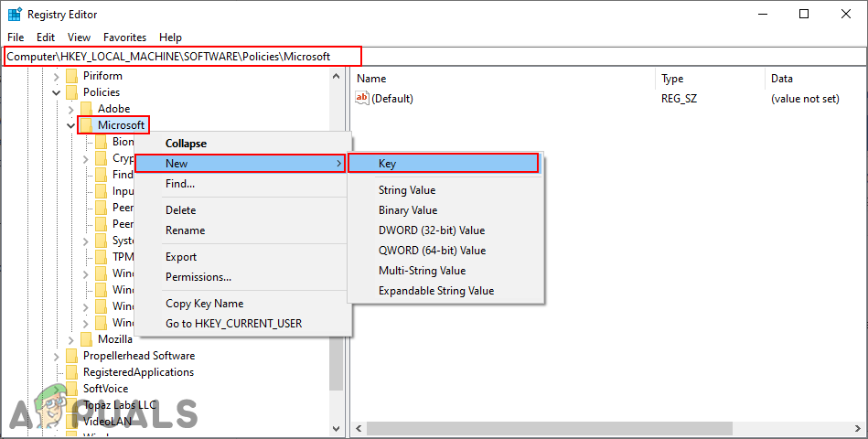Viewport: 868px width, 439px height.
Task: Choose Collapse in the context menu
Action: pyautogui.click(x=242, y=144)
